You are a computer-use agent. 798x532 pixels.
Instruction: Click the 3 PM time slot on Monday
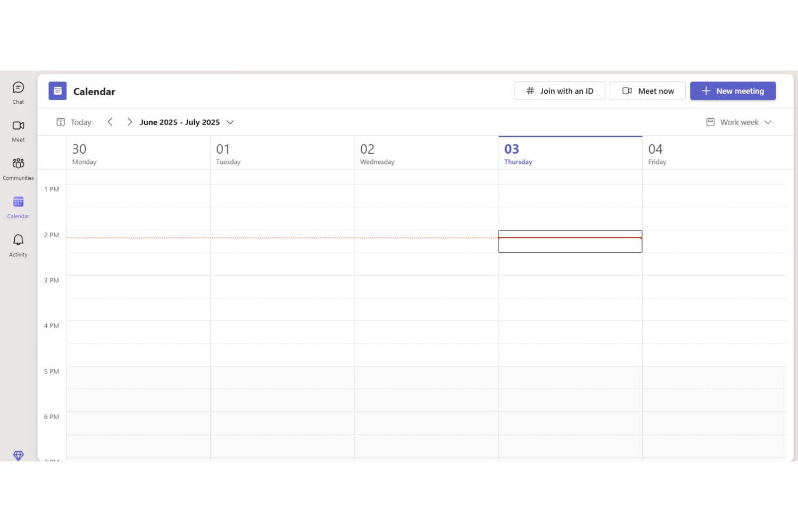138,287
